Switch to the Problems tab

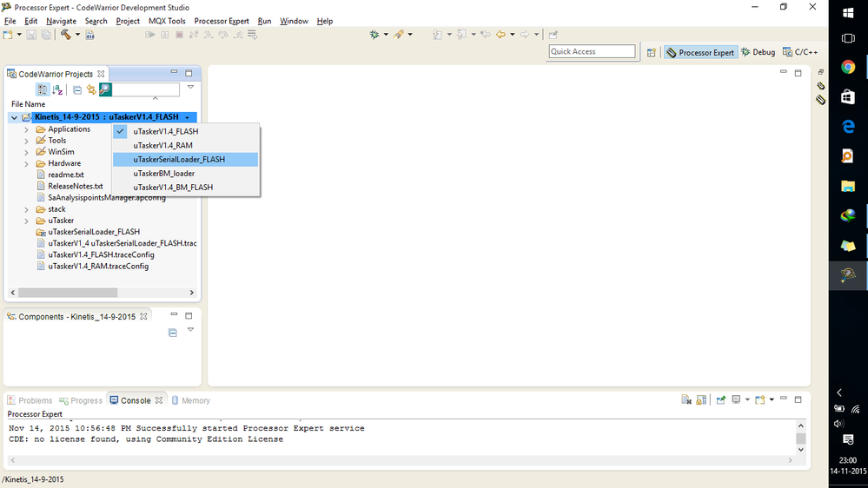point(30,400)
